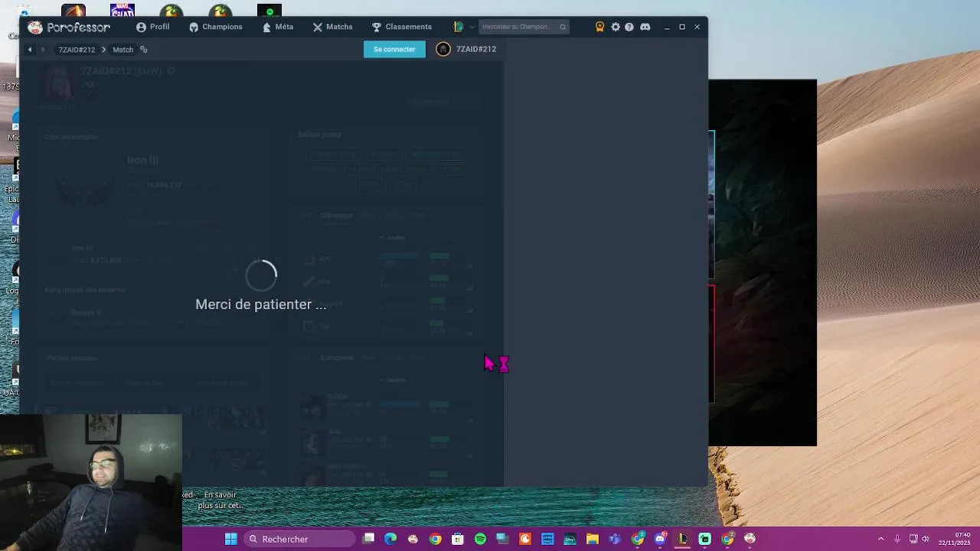Open Microsoft Teams from the taskbar

(x=615, y=539)
